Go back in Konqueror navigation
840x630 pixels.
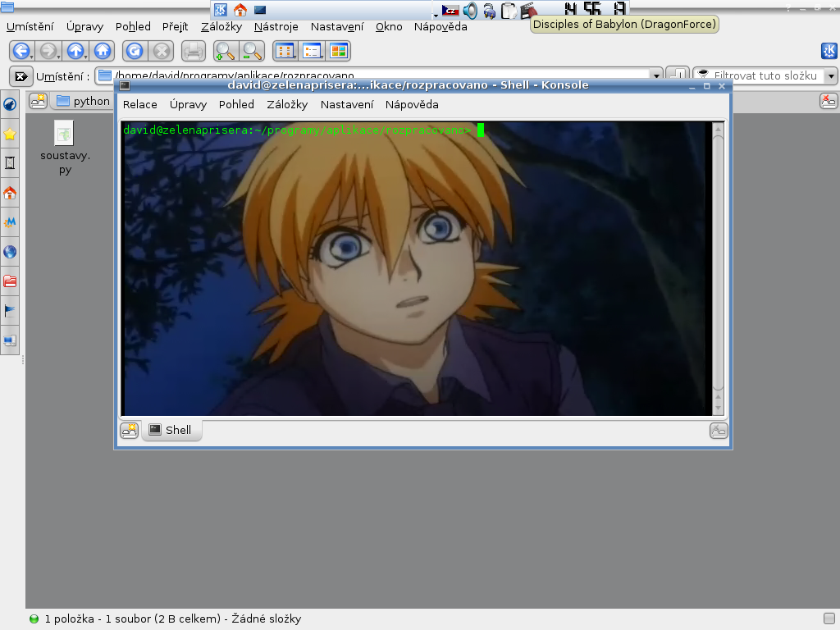[x=21, y=51]
